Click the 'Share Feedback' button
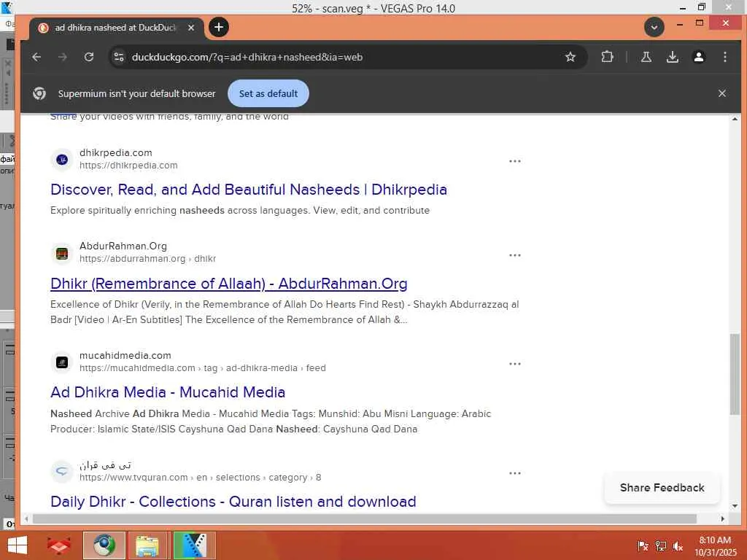747x560 pixels. [662, 488]
